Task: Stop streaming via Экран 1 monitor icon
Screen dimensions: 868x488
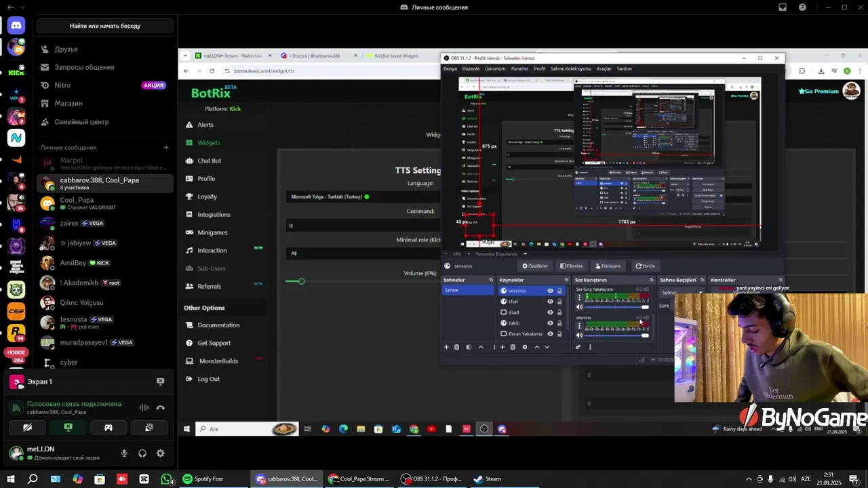Action: 160,382
